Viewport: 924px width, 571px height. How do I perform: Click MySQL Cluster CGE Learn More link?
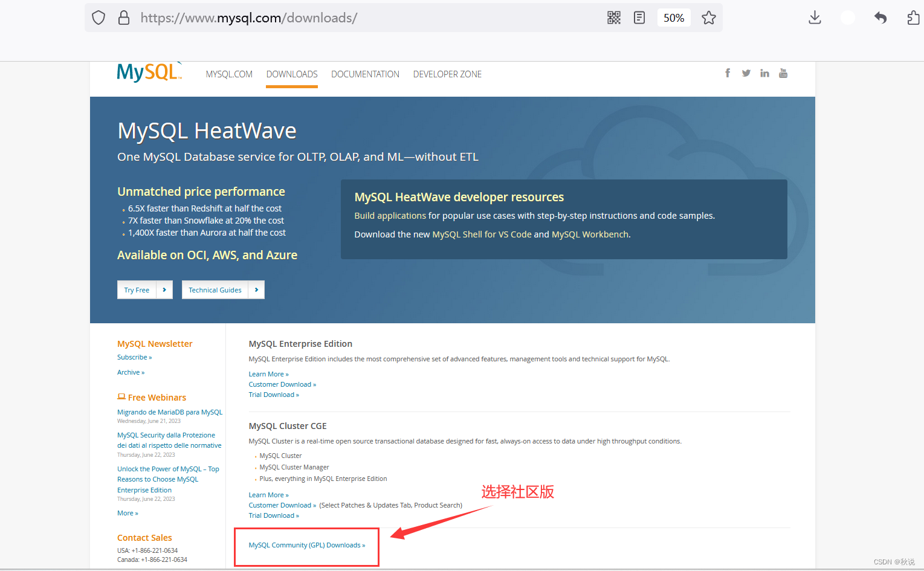268,495
